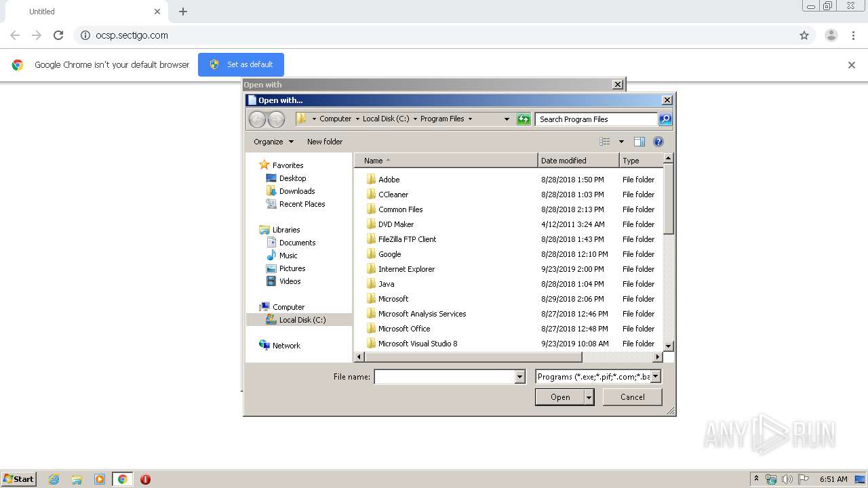This screenshot has height=488, width=868.
Task: Dismiss the default browser infobar
Action: 852,65
